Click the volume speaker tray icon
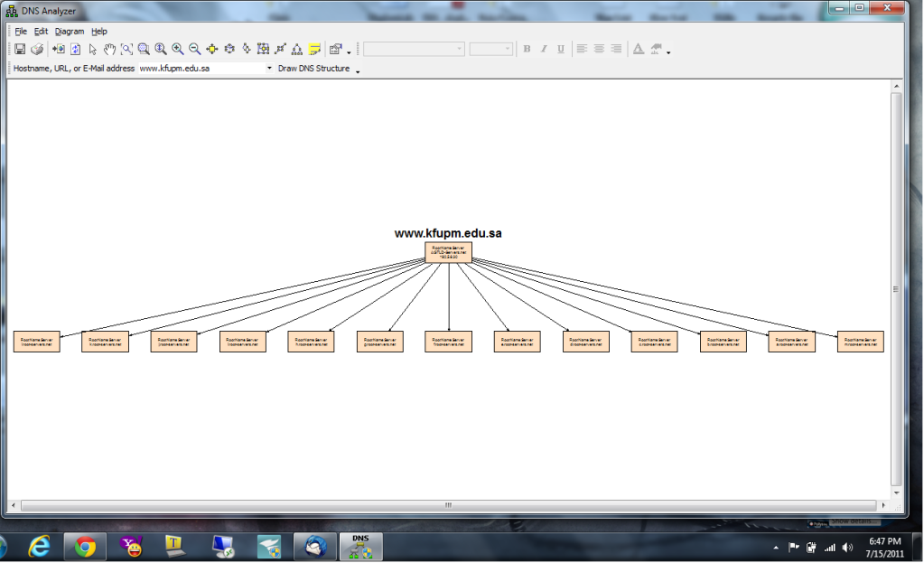Image resolution: width=924 pixels, height=563 pixels. tap(847, 548)
